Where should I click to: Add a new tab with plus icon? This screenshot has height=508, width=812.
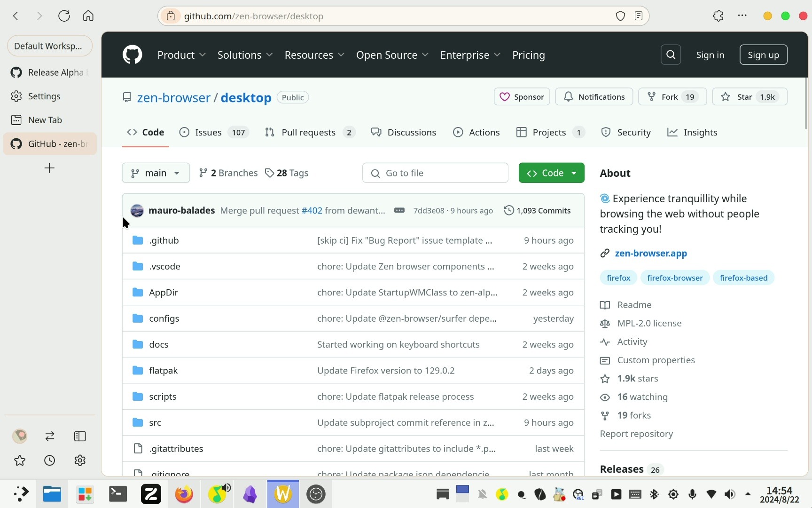pos(49,168)
